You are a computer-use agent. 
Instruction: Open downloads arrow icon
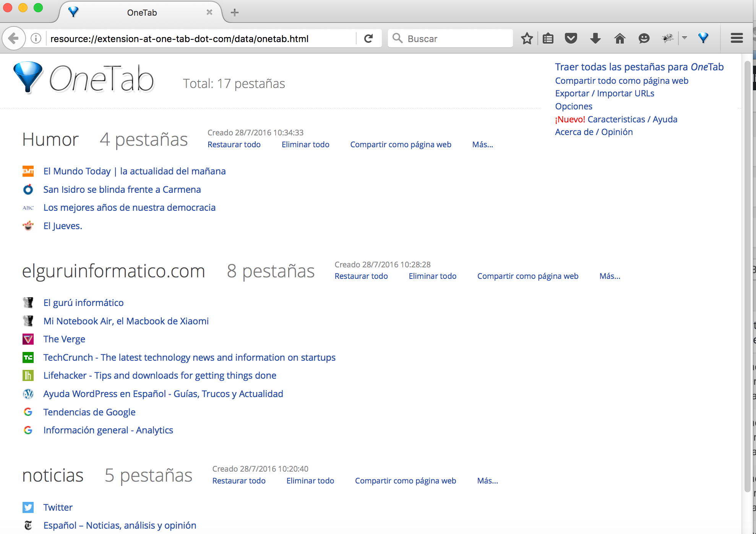pos(595,38)
